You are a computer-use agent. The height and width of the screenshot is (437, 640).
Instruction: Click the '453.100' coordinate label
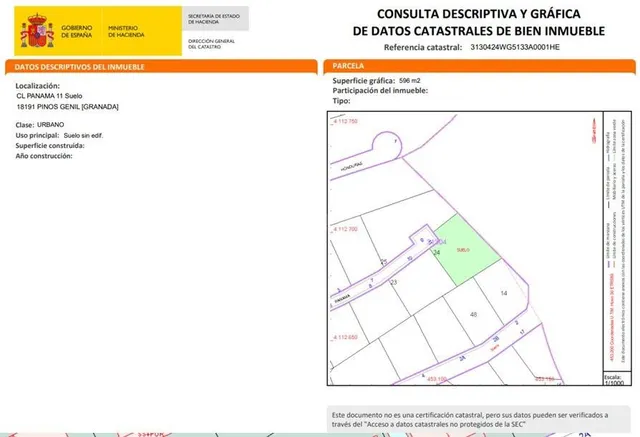(437, 379)
